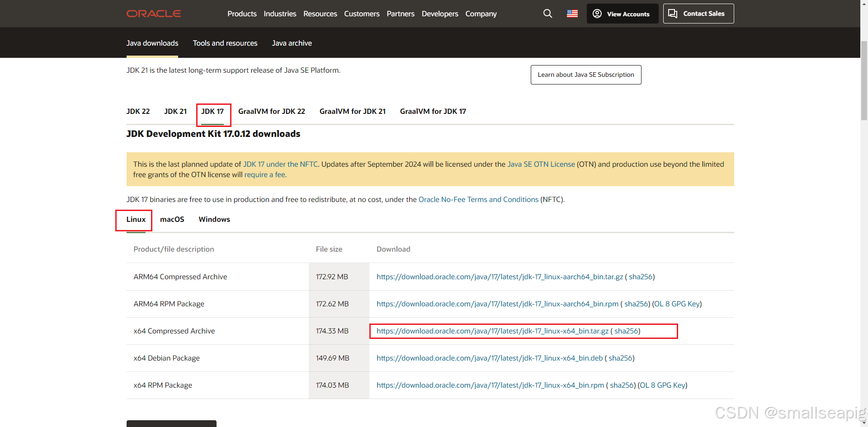Open the search magnifier icon
The height and width of the screenshot is (427, 868).
pos(547,14)
